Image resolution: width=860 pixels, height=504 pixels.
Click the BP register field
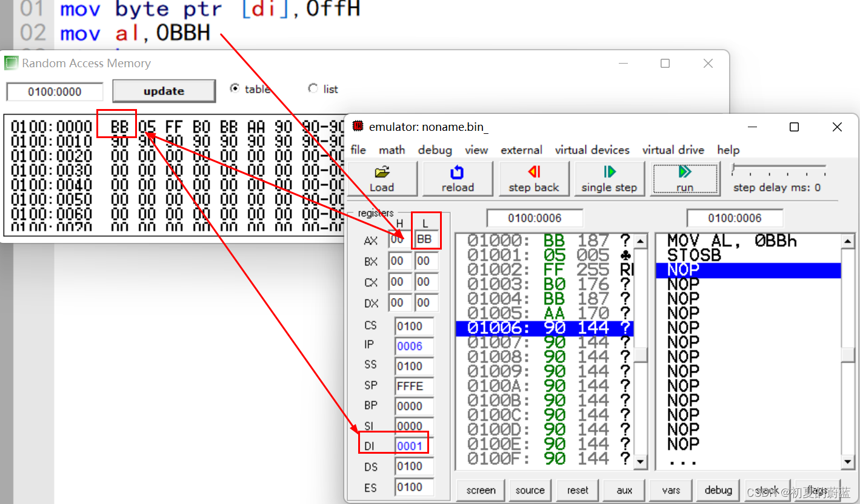click(x=414, y=406)
